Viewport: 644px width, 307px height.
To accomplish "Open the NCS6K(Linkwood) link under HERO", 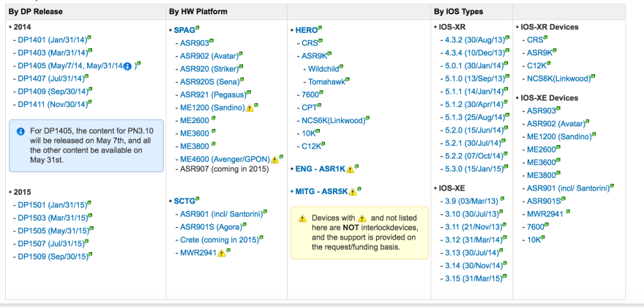I will [x=335, y=120].
